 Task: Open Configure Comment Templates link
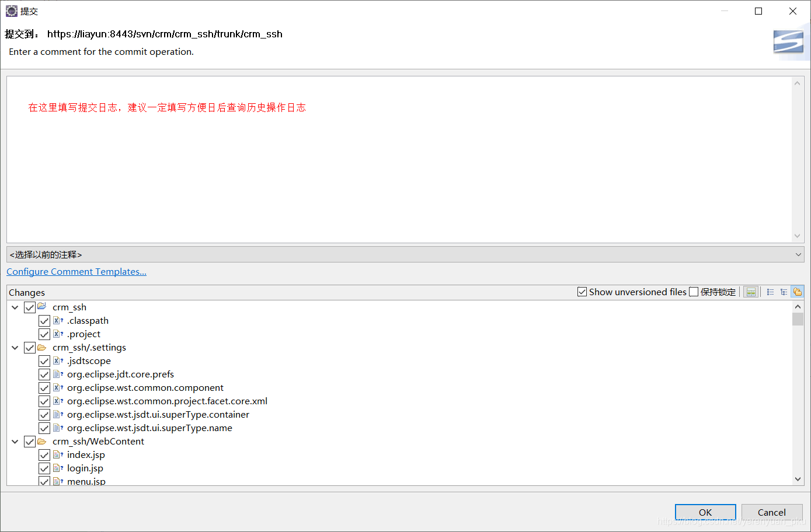[x=76, y=271]
